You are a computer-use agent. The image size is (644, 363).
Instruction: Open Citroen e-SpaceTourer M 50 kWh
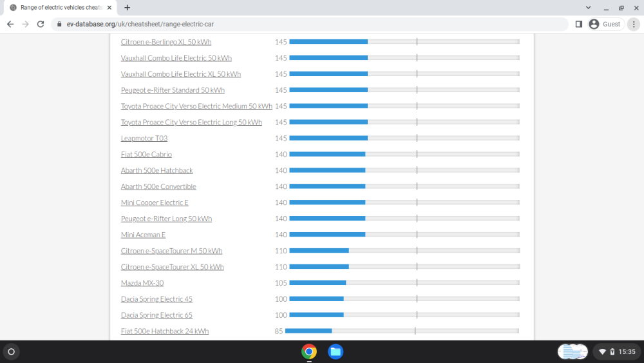point(171,251)
